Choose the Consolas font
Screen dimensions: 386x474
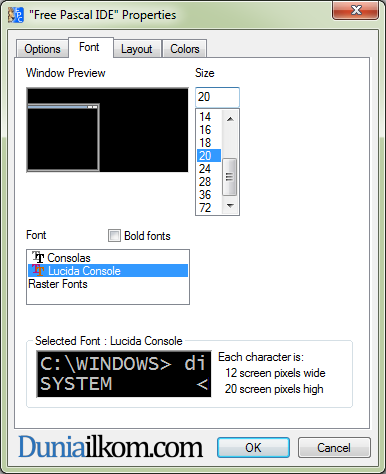pyautogui.click(x=108, y=258)
